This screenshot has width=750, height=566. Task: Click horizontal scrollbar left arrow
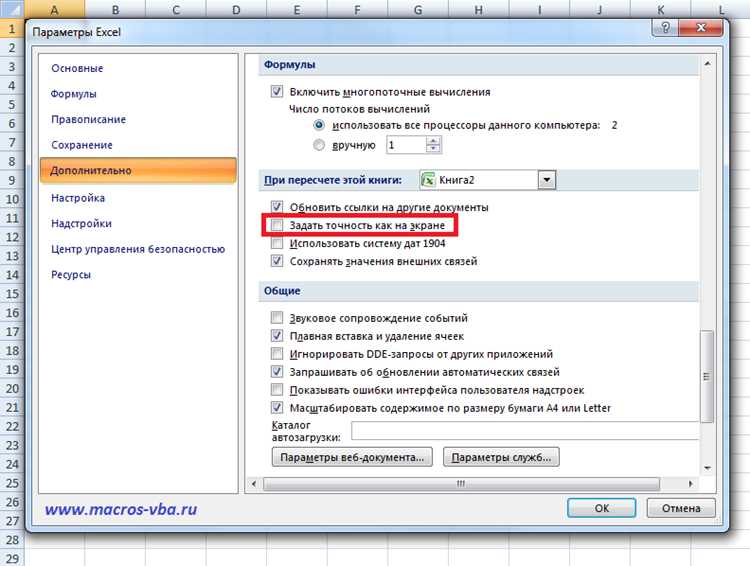click(x=254, y=484)
